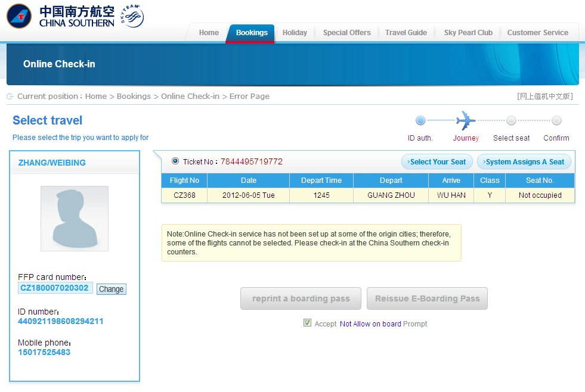Select the ticket number 7844495719772 radio button
The width and height of the screenshot is (585, 392).
pos(175,161)
